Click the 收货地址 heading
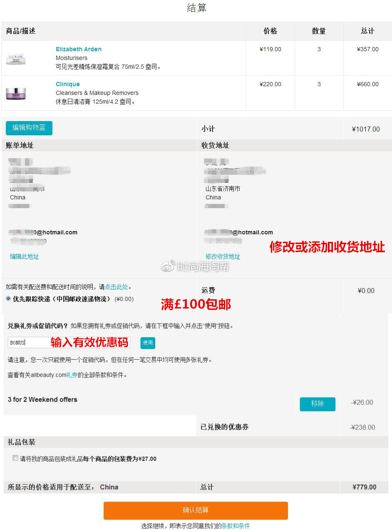The height and width of the screenshot is (532, 392). coord(215,145)
